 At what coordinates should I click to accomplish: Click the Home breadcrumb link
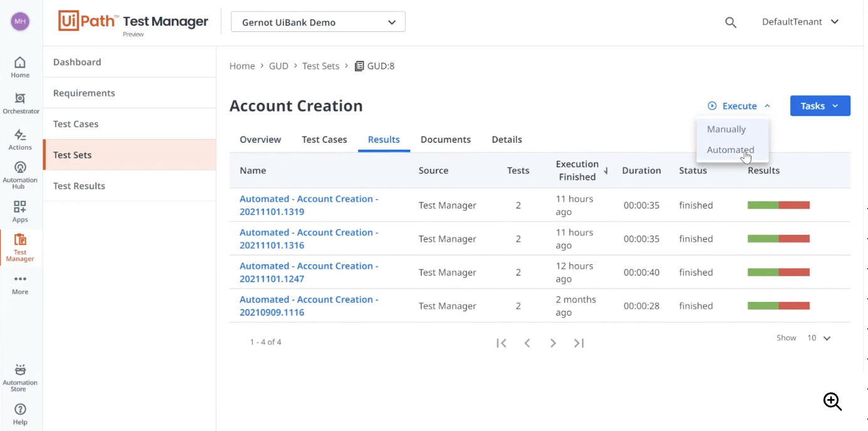pyautogui.click(x=242, y=66)
